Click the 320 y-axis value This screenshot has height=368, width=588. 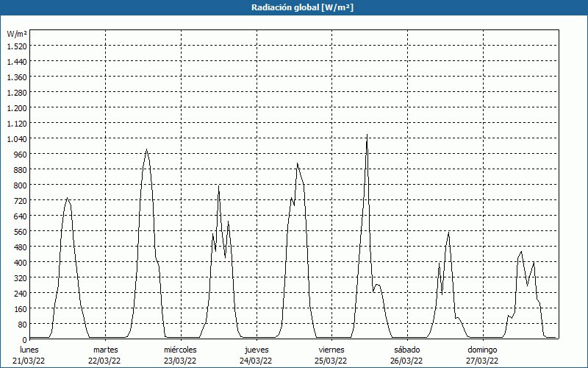(21, 278)
